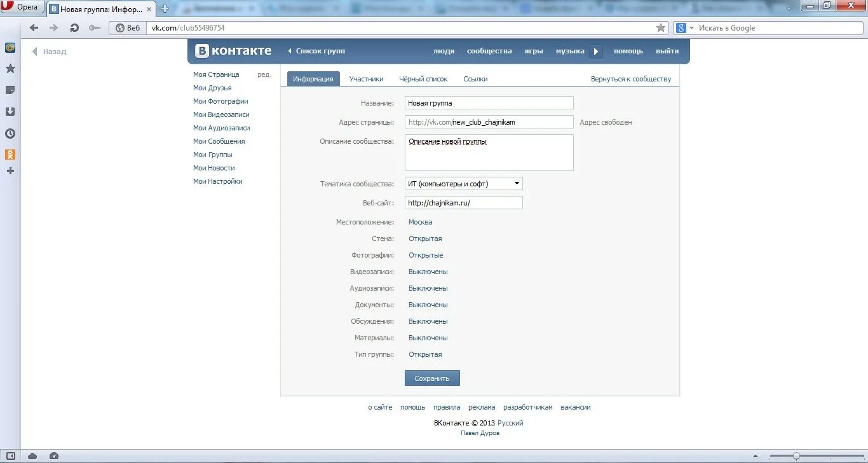This screenshot has width=868, height=463.
Task: Open Odnoklassniki panel in sidebar
Action: (10, 155)
